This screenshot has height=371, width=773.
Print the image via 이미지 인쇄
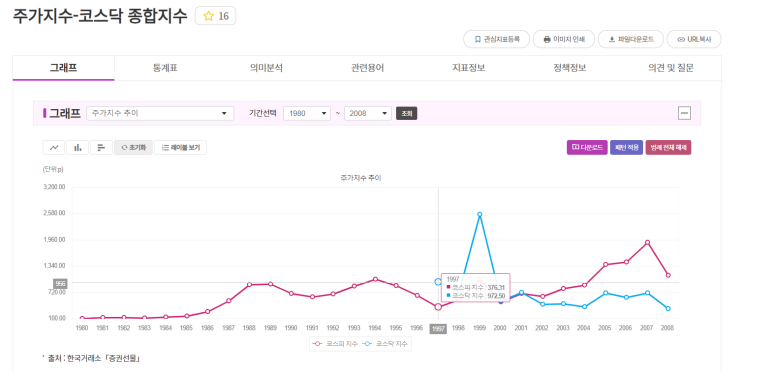[563, 39]
